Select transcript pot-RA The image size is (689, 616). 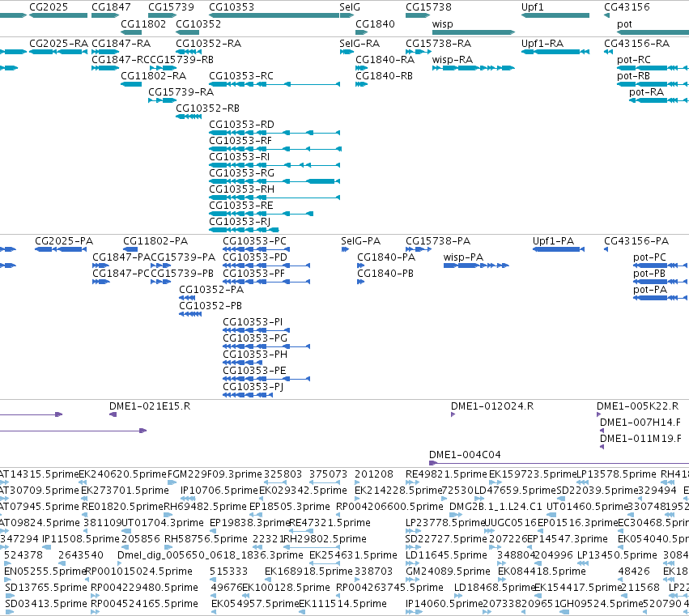(659, 100)
